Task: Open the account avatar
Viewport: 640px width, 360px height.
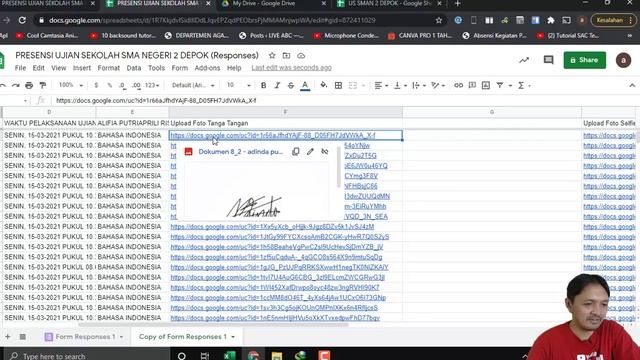Action: (623, 60)
